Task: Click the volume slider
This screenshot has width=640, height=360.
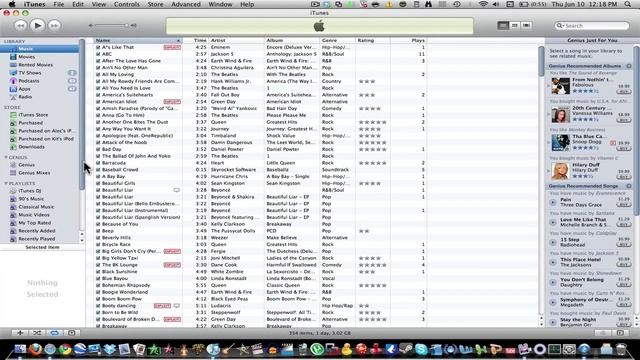Action: click(111, 25)
